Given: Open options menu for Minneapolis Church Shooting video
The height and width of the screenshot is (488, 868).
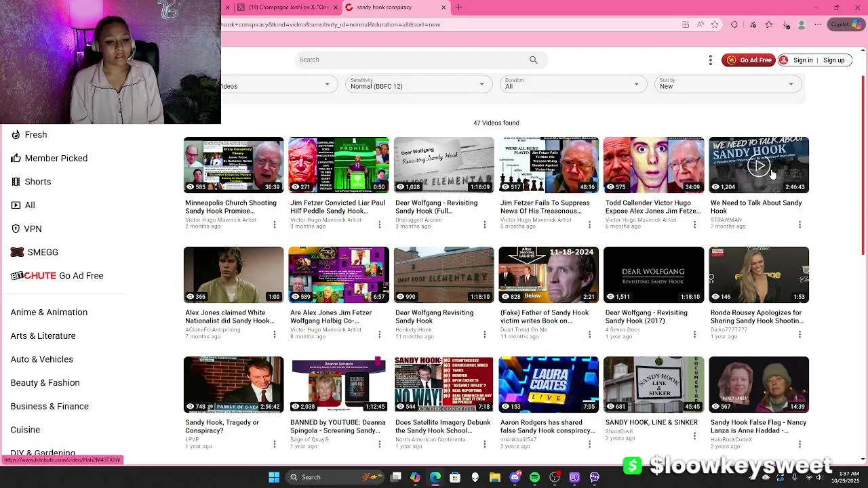Looking at the screenshot, I should (x=275, y=224).
